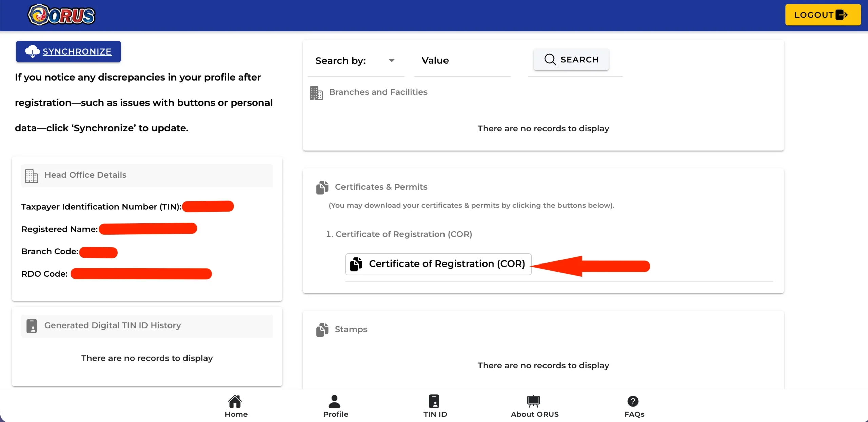Viewport: 868px width, 422px height.
Task: Click the SEARCH button
Action: click(x=571, y=60)
